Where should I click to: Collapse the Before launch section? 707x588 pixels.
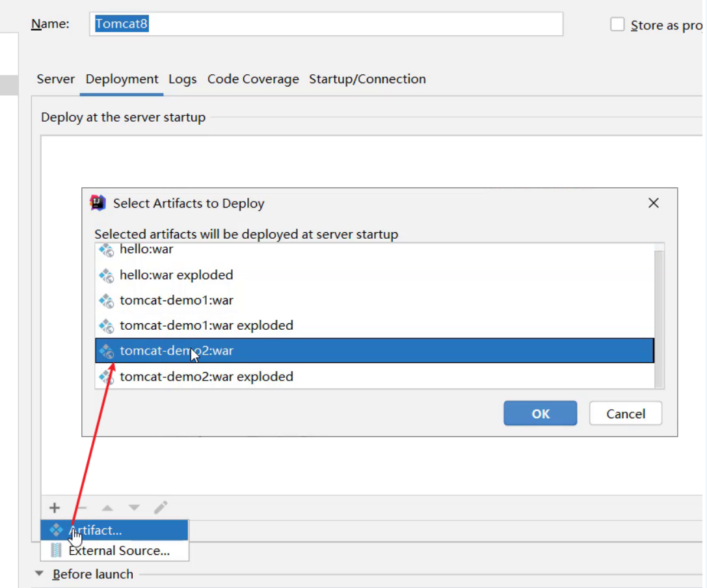tap(39, 574)
